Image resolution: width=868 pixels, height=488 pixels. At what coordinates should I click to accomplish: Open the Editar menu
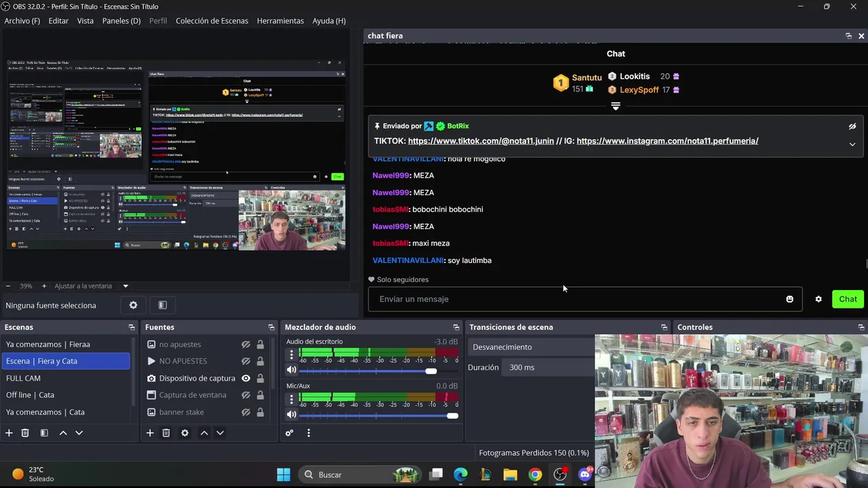pos(58,21)
